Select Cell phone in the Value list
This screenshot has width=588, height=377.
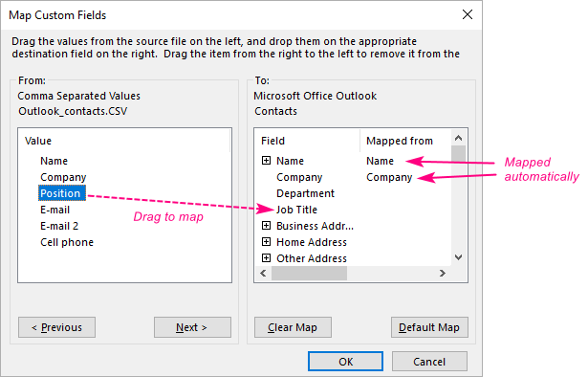(67, 242)
